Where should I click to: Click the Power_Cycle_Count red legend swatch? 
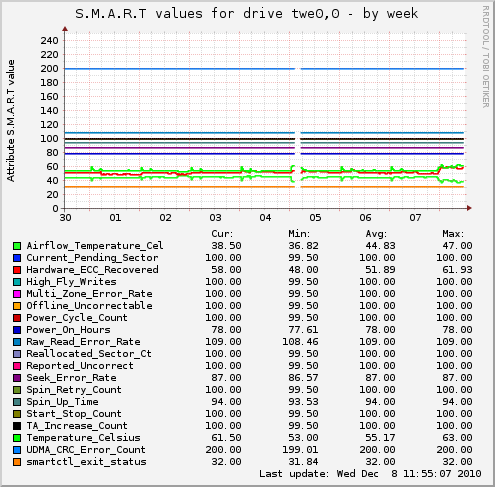17,318
